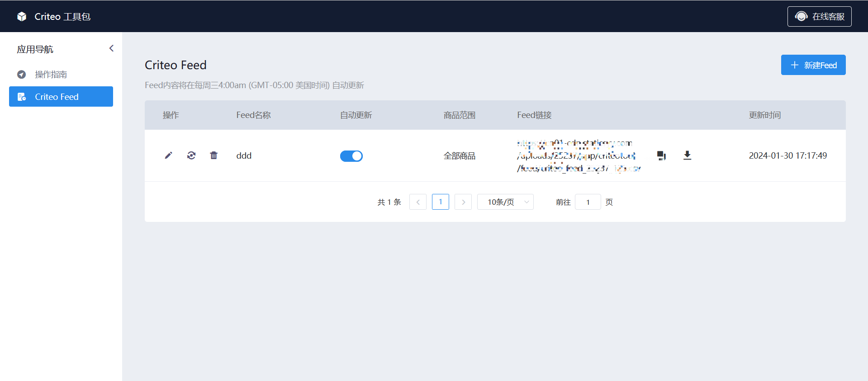Click the 全部商品 product range cell

coord(459,155)
